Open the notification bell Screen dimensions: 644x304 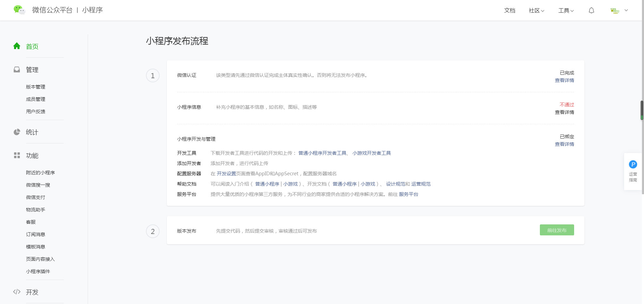(x=591, y=11)
